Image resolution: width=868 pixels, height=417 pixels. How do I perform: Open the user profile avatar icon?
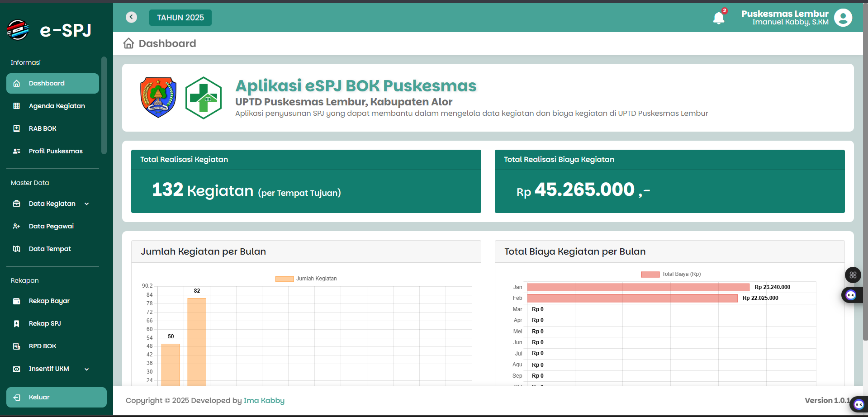click(x=843, y=18)
